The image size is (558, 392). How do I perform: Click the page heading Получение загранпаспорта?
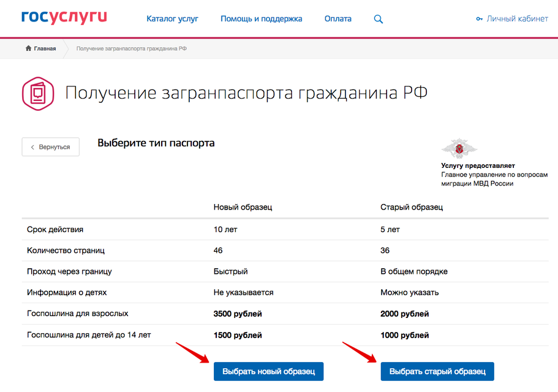coord(246,93)
